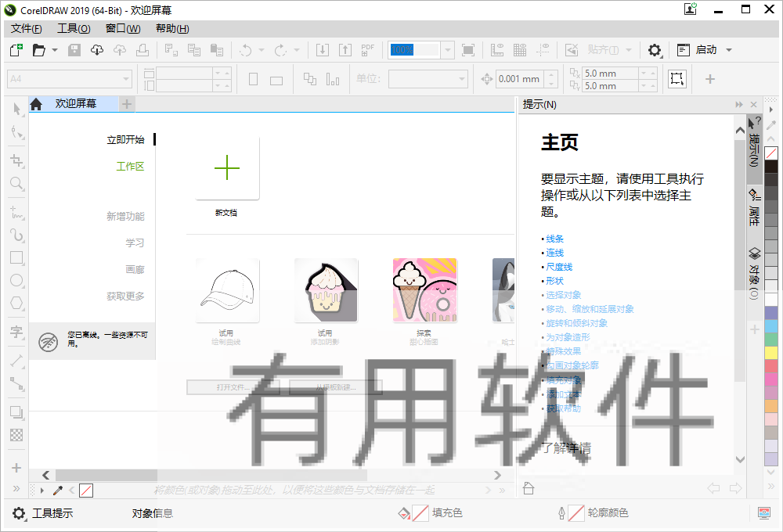The image size is (783, 532).
Task: Select the Zoom magnifier tool
Action: 16,183
